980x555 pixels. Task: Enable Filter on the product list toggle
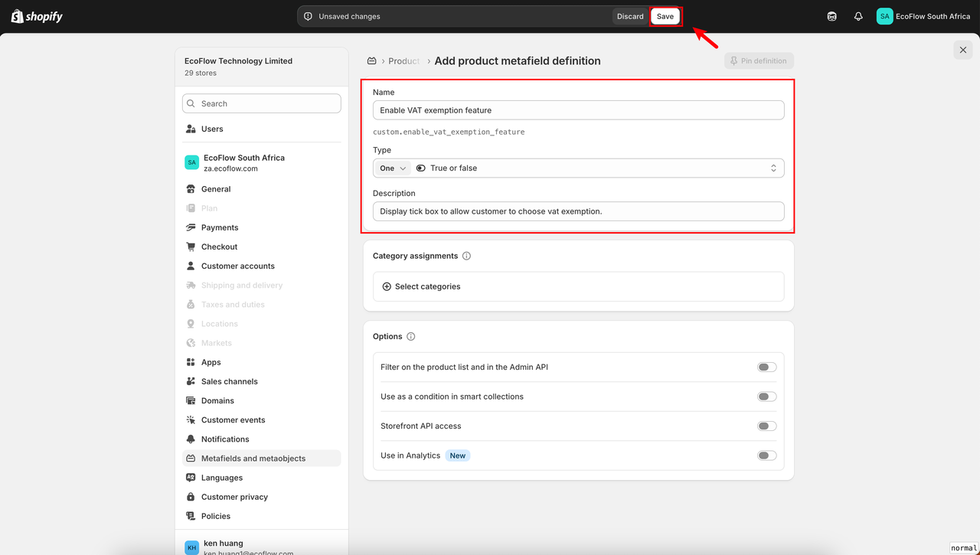(x=766, y=367)
